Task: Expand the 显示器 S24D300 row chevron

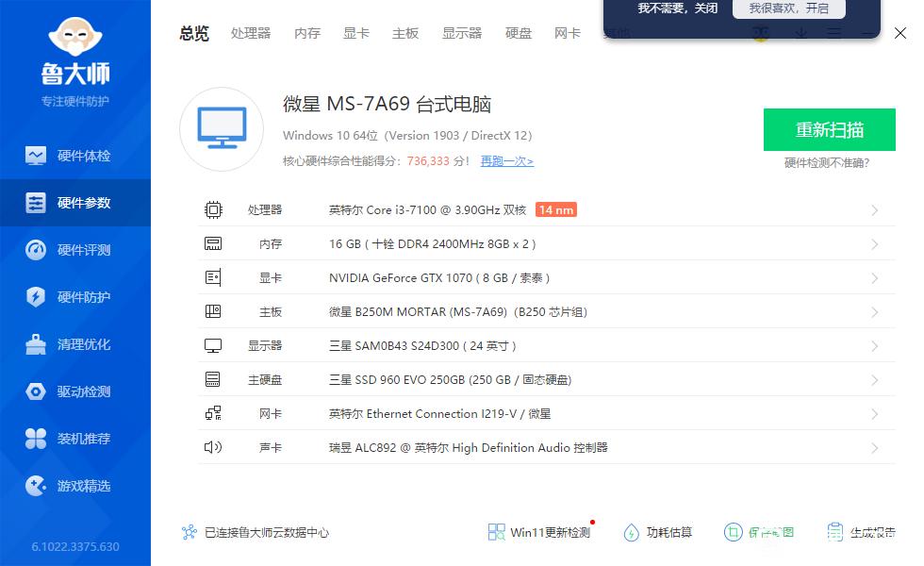Action: point(875,346)
